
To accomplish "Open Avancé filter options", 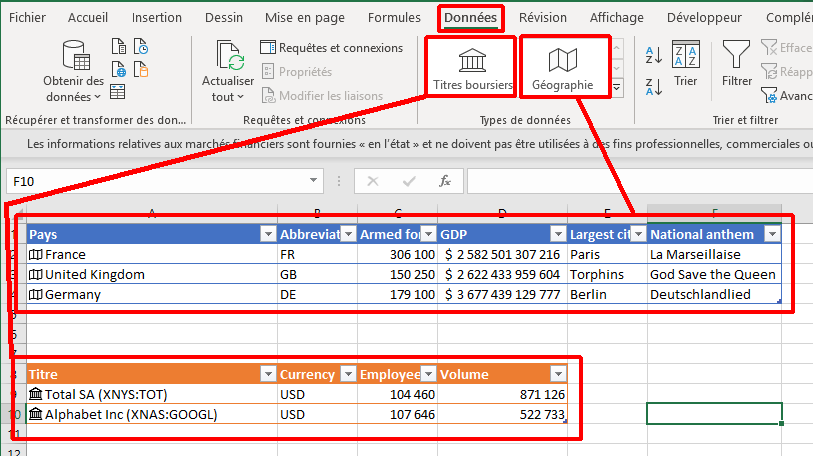I will [x=786, y=95].
